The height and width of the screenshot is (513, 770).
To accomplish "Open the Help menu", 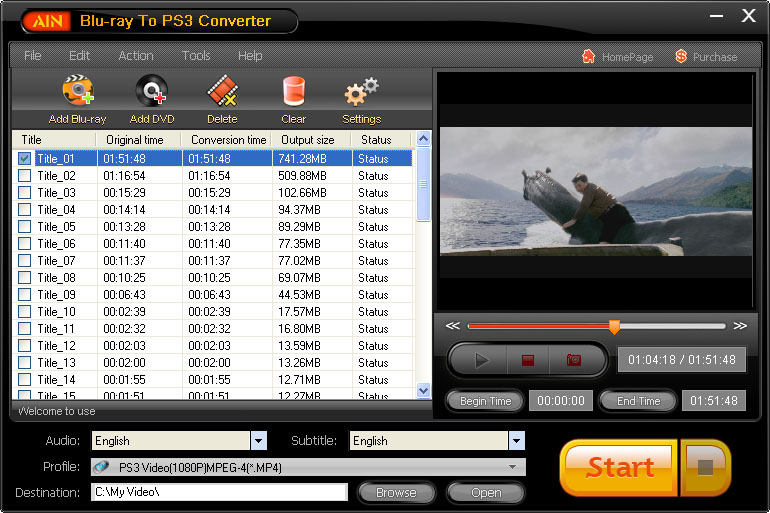I will pos(250,55).
